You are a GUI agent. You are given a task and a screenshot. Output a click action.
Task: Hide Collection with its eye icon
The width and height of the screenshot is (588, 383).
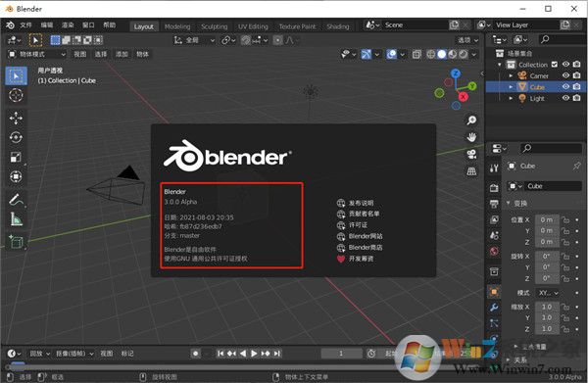coord(565,65)
